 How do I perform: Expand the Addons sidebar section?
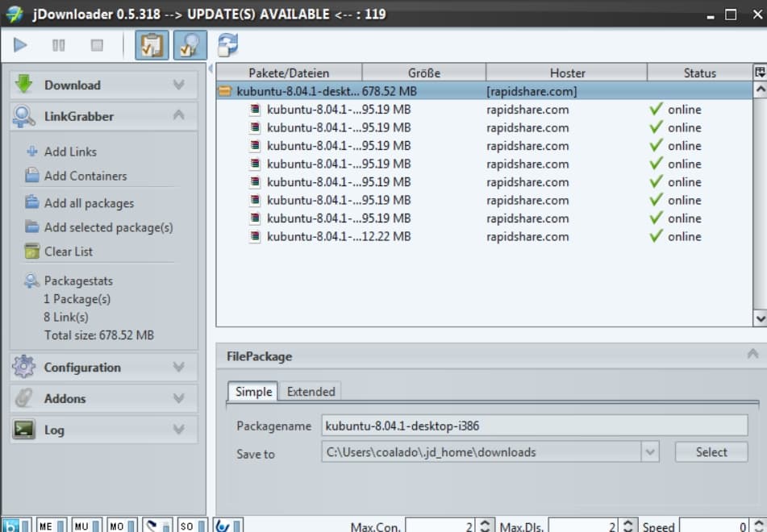[x=179, y=398]
